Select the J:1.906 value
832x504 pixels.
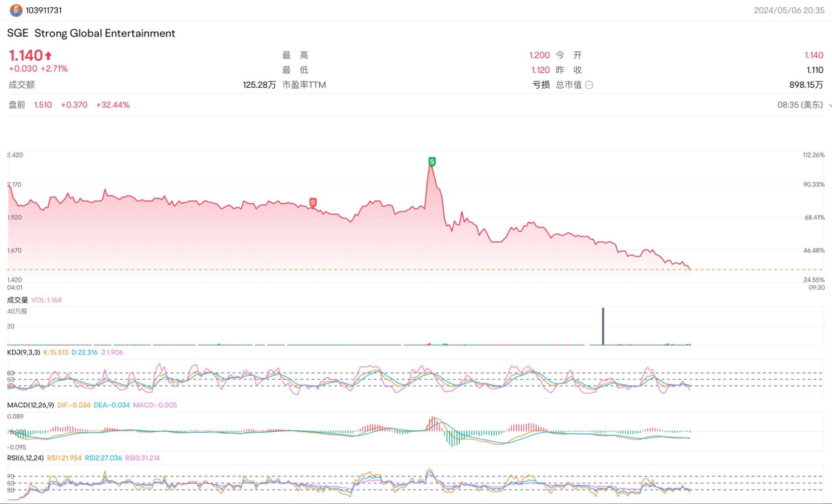(x=112, y=352)
